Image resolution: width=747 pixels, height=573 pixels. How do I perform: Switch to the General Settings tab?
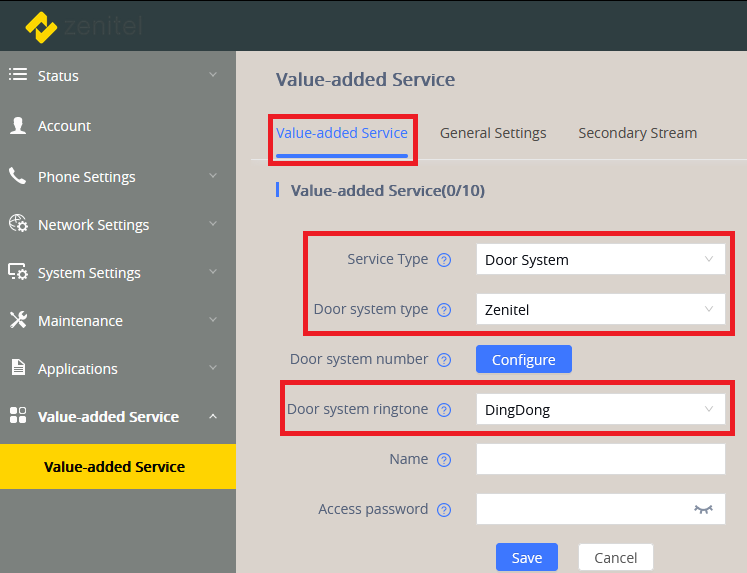pyautogui.click(x=493, y=133)
